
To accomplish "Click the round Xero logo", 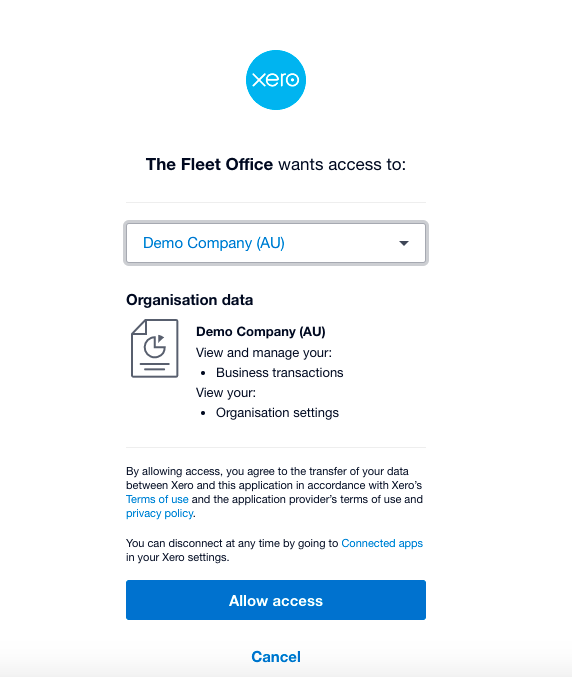I will 276,80.
